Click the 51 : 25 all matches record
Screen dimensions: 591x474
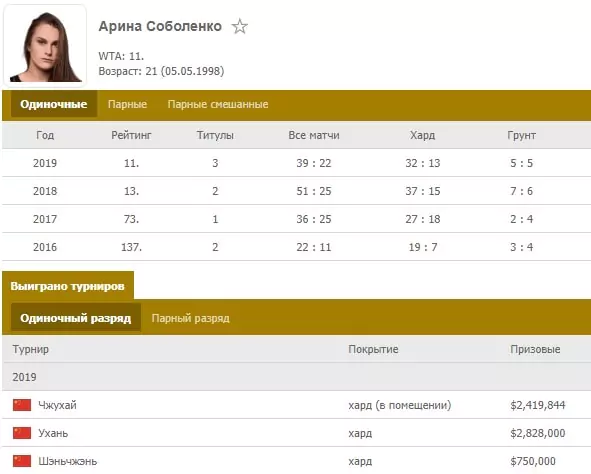tap(314, 191)
